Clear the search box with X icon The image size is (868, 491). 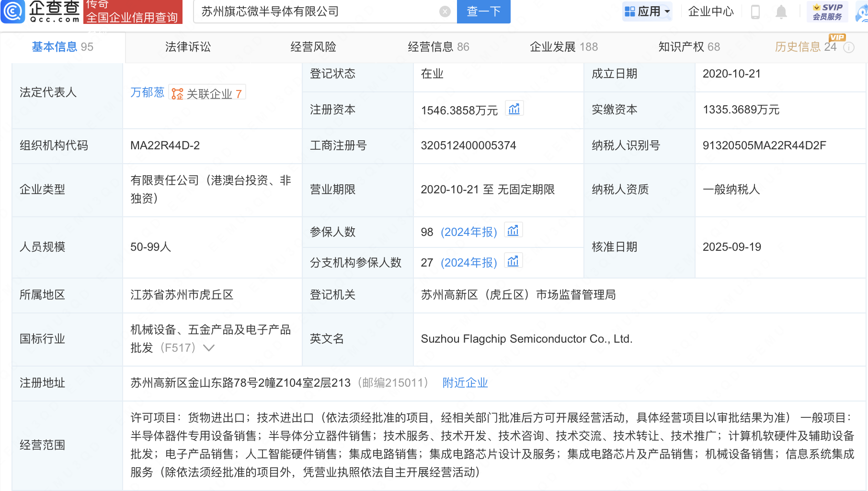pos(445,11)
